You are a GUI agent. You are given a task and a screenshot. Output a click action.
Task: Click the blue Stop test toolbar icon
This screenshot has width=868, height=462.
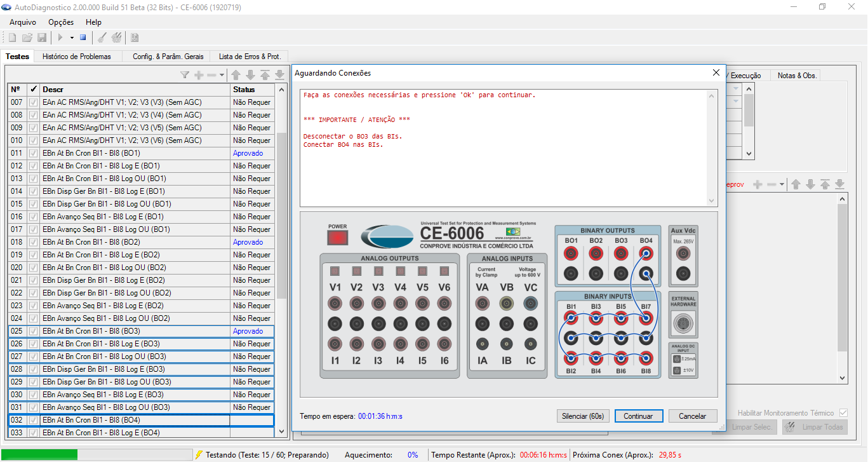tap(83, 37)
